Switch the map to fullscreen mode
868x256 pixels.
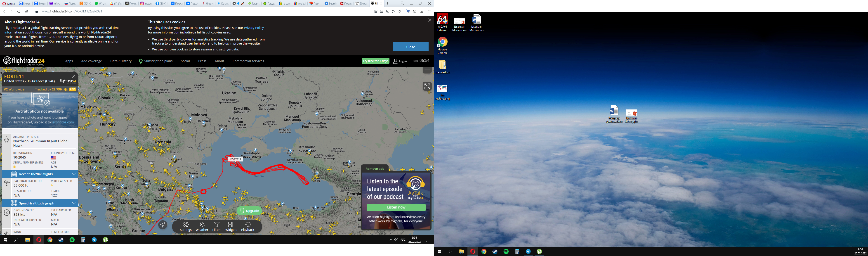tap(427, 86)
